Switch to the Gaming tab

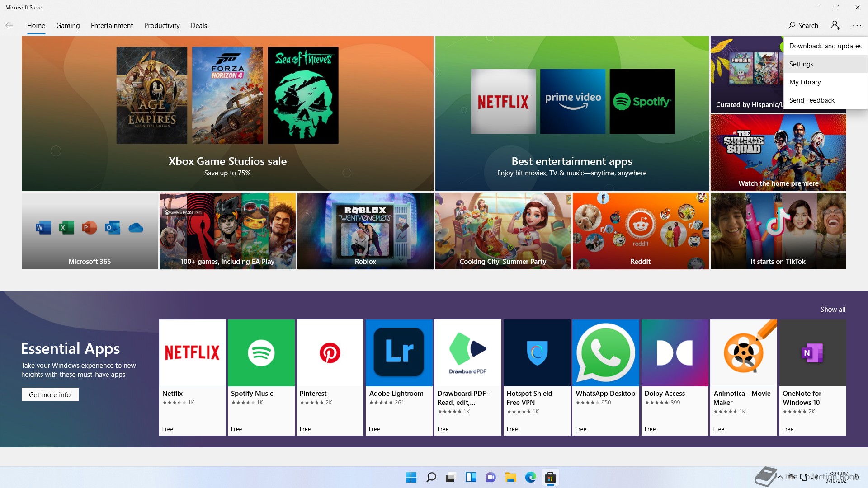pyautogui.click(x=68, y=26)
